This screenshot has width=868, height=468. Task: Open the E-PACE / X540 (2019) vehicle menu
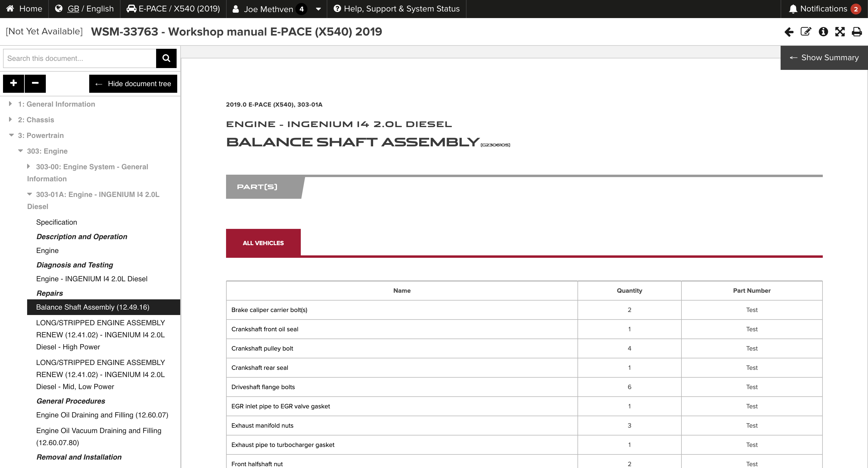point(173,9)
